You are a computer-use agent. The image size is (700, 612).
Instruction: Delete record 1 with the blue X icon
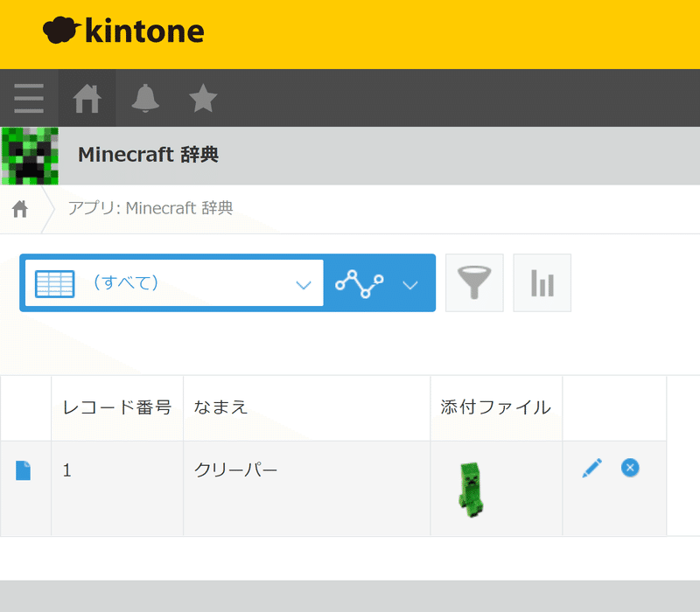[x=629, y=469]
